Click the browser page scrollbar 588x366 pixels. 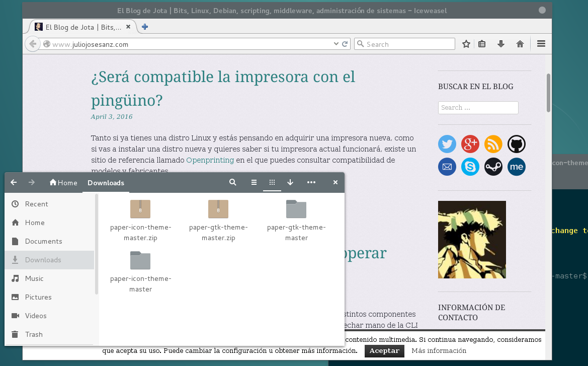tap(548, 93)
